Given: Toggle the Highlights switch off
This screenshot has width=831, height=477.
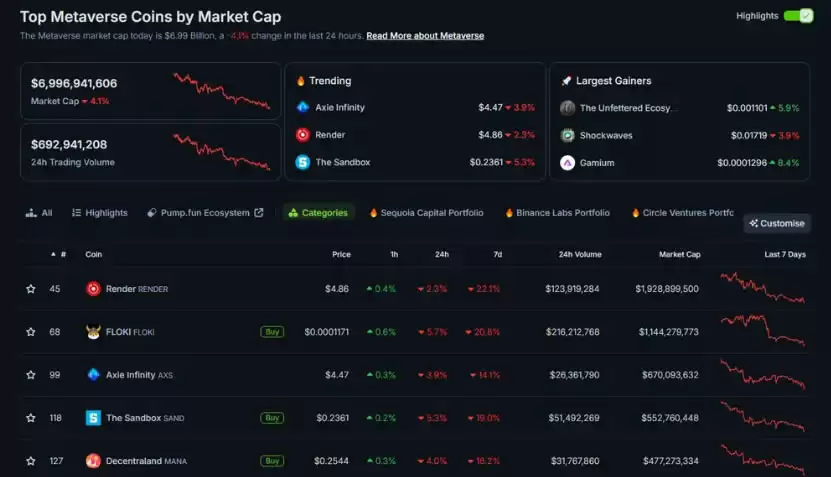Looking at the screenshot, I should 798,16.
